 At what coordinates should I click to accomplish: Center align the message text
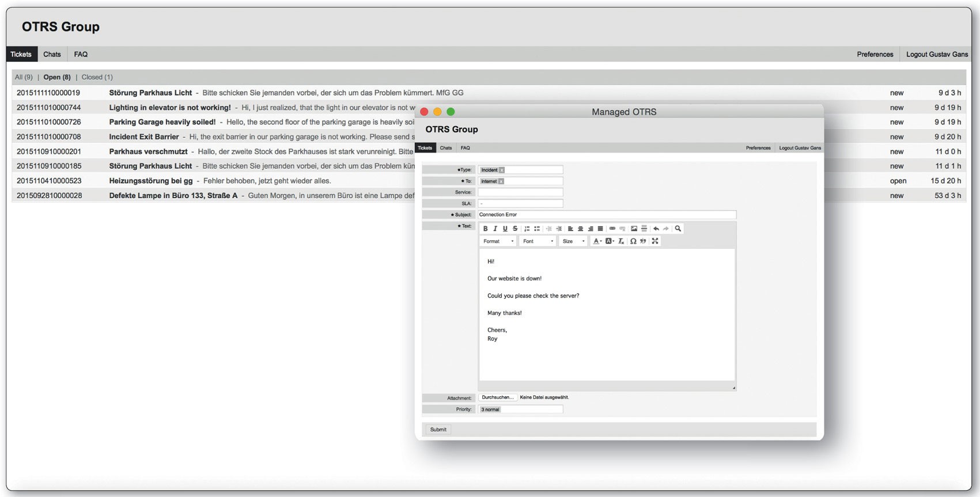[x=580, y=229]
